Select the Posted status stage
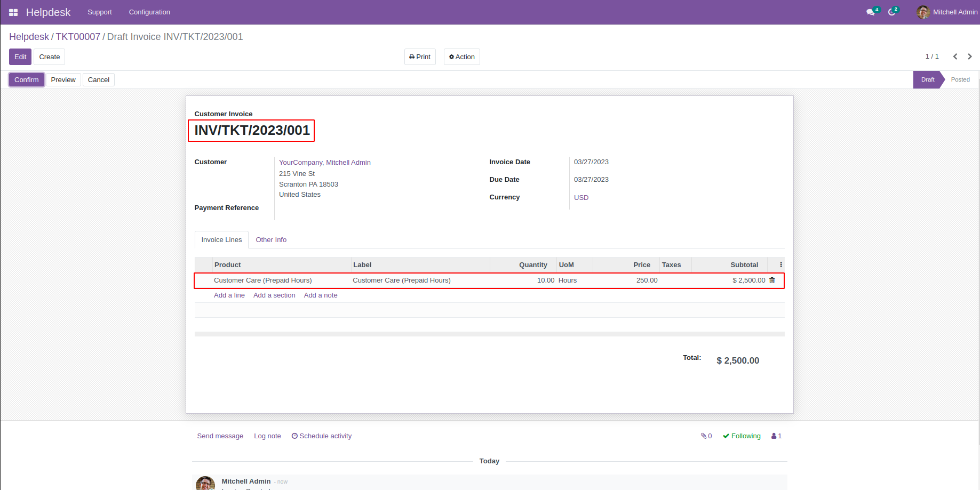 pos(960,80)
